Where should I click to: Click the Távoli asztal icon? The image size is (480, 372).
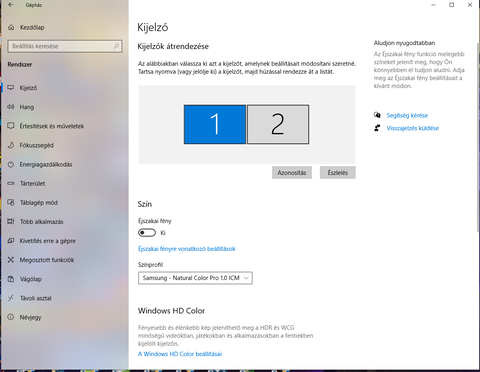coord(11,298)
